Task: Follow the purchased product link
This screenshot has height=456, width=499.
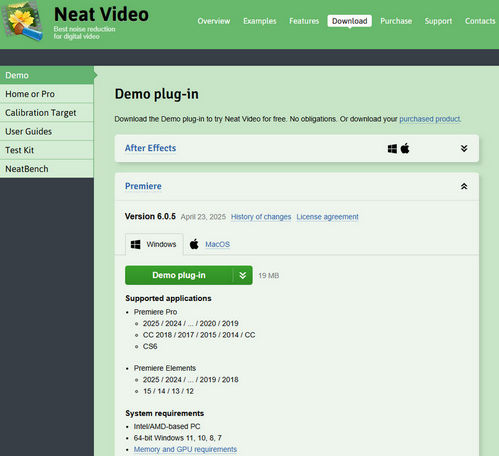Action: pyautogui.click(x=430, y=119)
